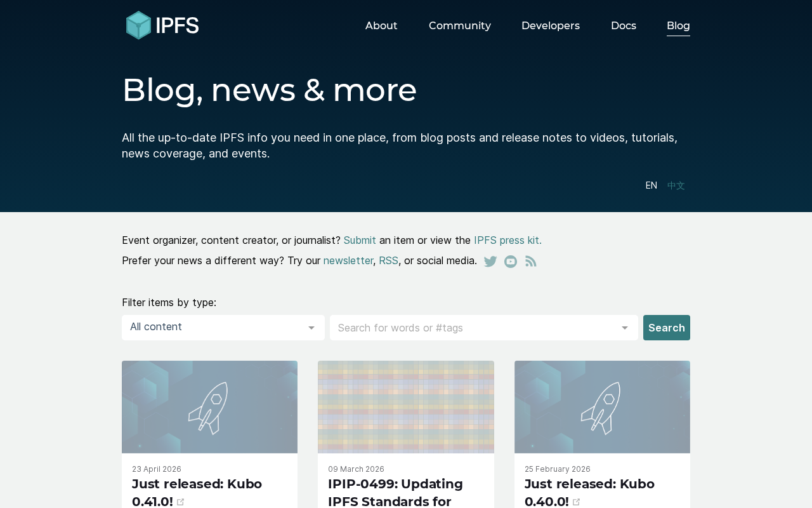Click the Search button
Viewport: 812px width, 508px height.
(667, 328)
